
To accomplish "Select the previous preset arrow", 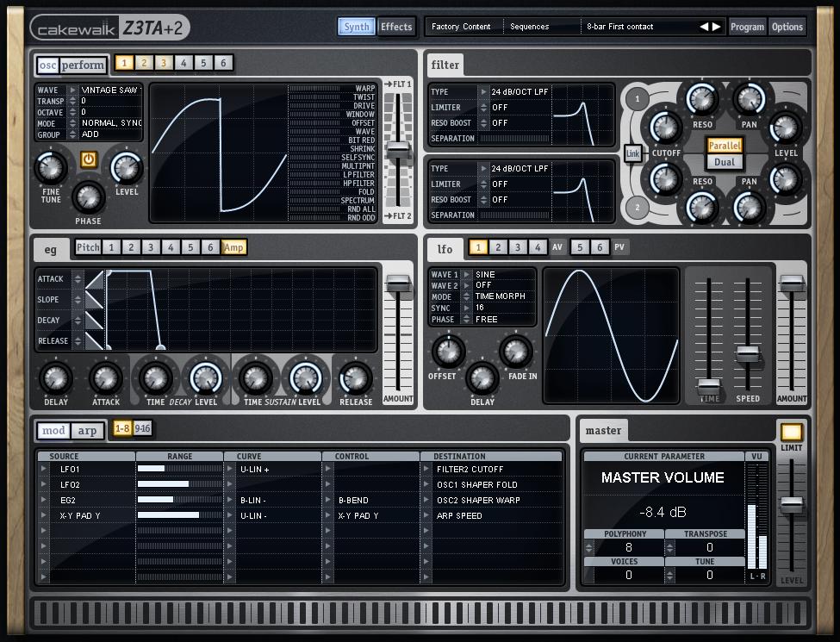I will (x=704, y=27).
